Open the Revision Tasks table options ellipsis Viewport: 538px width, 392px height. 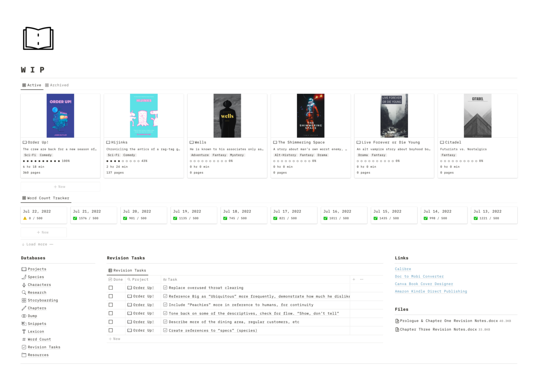(x=361, y=279)
